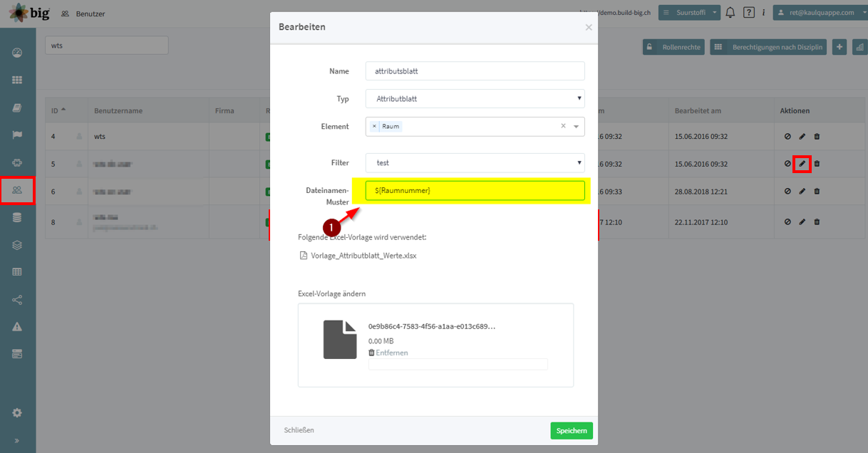868x453 pixels.
Task: Click the search field containing wts
Action: click(107, 46)
